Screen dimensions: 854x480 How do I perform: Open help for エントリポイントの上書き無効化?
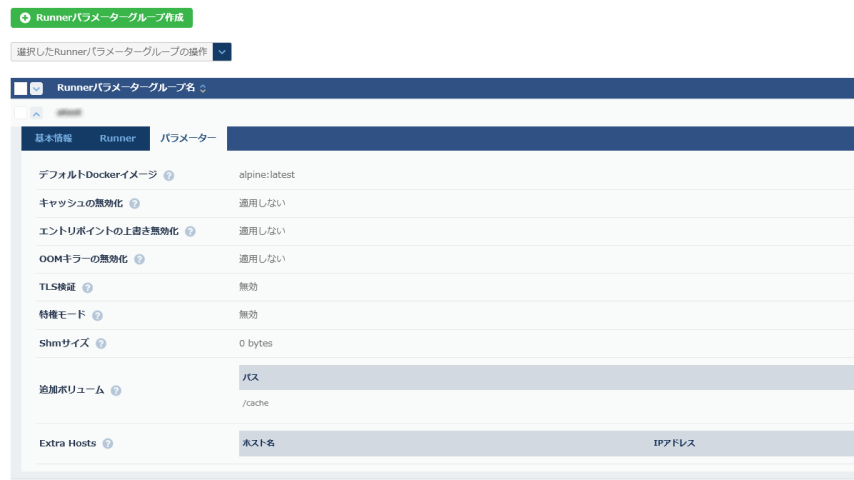pos(190,231)
